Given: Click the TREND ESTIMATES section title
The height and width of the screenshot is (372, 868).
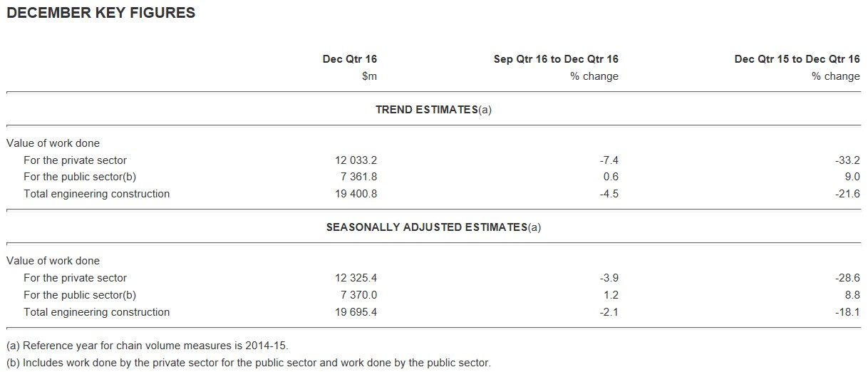Looking at the screenshot, I should 433,110.
